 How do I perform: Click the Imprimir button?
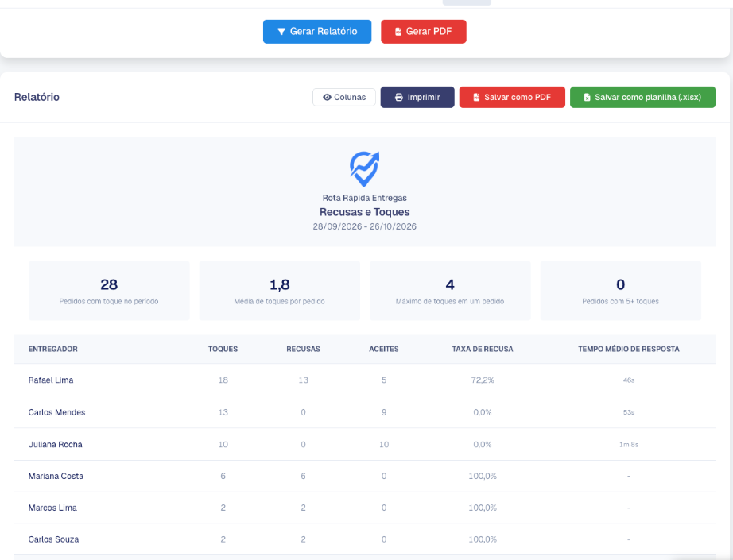417,97
